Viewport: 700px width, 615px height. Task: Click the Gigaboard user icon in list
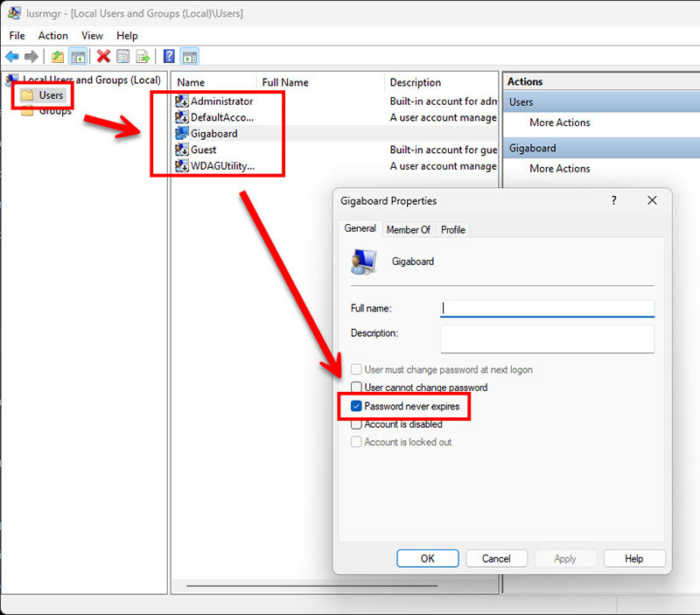(x=182, y=134)
